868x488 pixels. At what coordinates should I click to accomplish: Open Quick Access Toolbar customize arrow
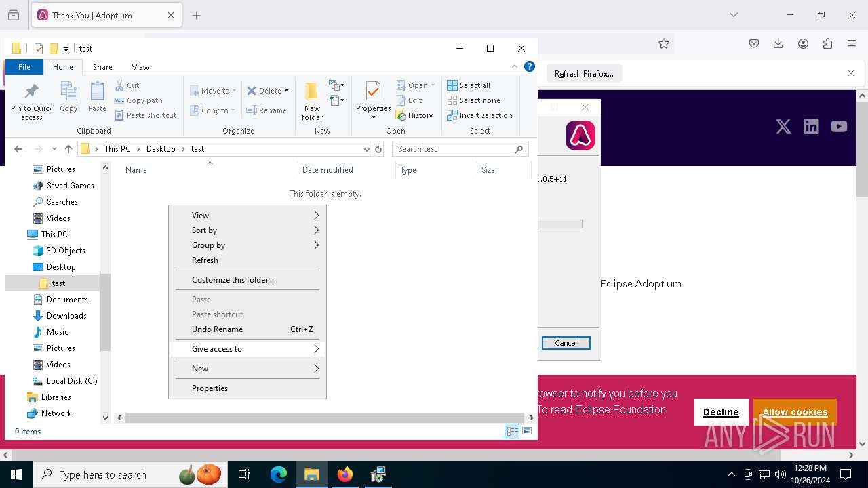click(x=66, y=49)
